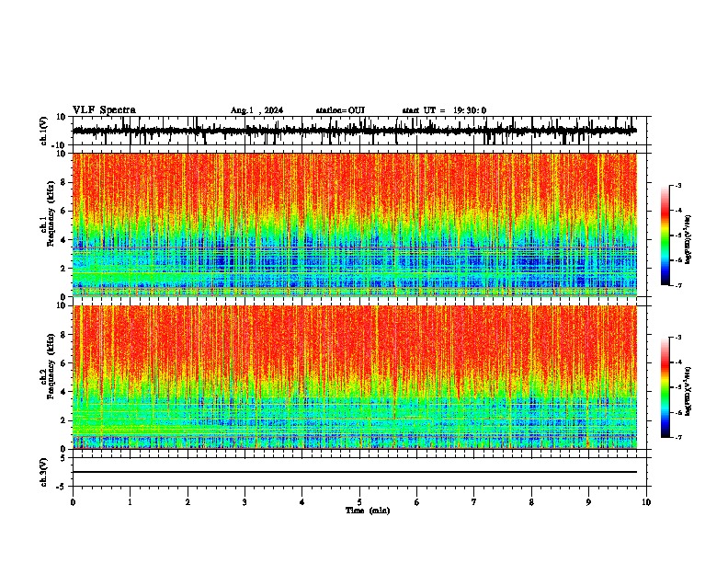Click the ch.2 "Frequency (kHz)" axis label
The height and width of the screenshot is (563, 728).
(x=51, y=366)
